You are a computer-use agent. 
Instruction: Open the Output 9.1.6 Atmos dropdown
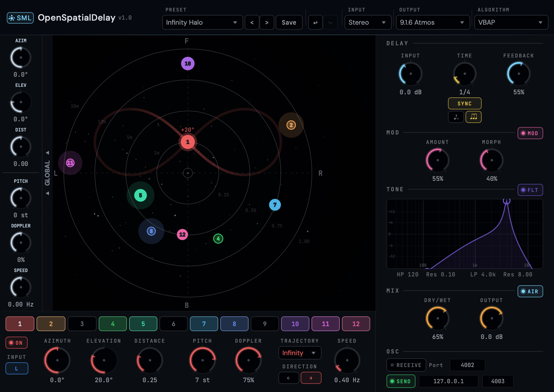point(433,22)
